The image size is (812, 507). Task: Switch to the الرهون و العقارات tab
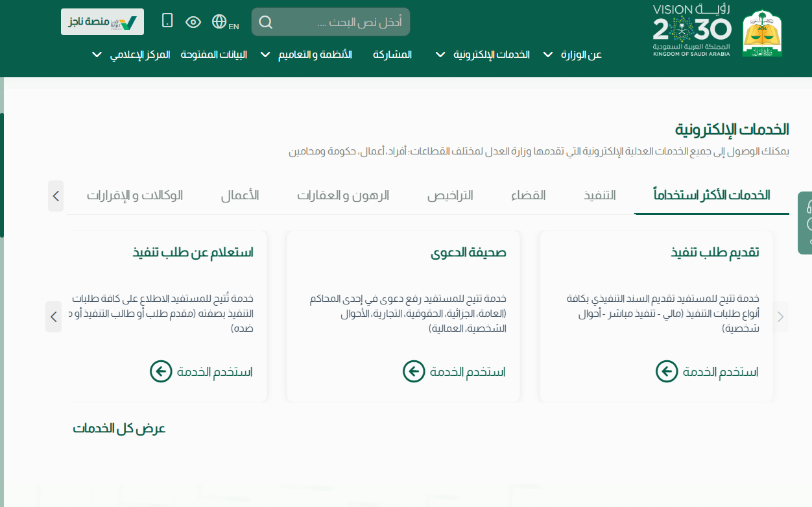(x=343, y=195)
